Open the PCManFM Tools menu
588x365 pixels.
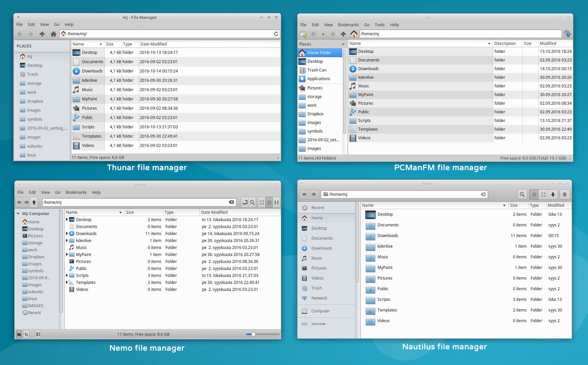coord(379,25)
